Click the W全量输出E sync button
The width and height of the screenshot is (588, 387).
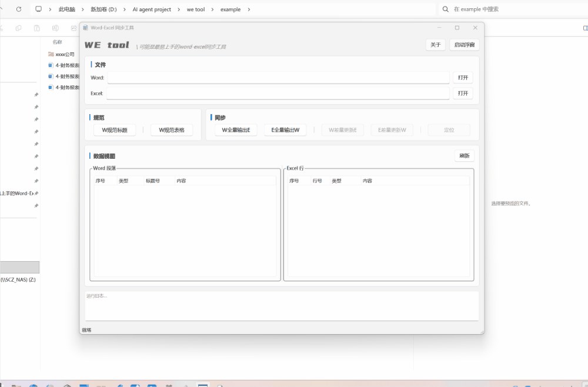click(x=236, y=130)
